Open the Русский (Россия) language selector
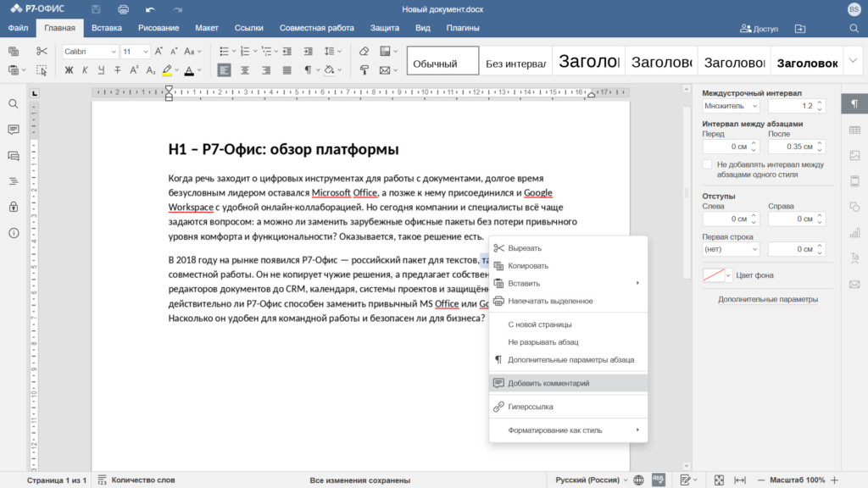This screenshot has height=488, width=868. 591,480
